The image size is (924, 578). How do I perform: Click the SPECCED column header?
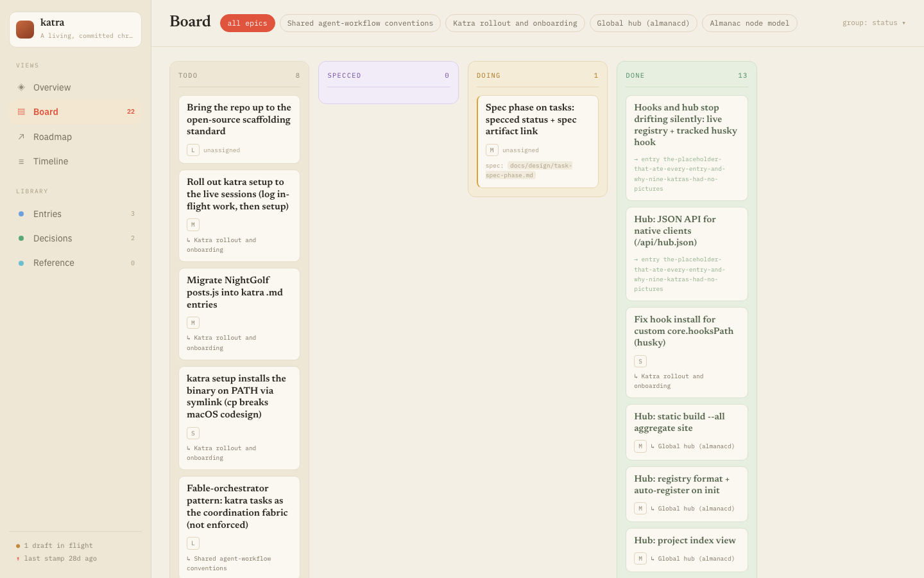click(388, 76)
